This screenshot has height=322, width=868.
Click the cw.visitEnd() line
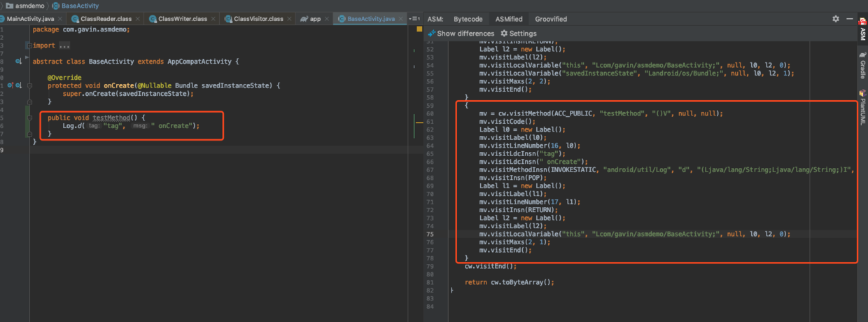coord(491,266)
